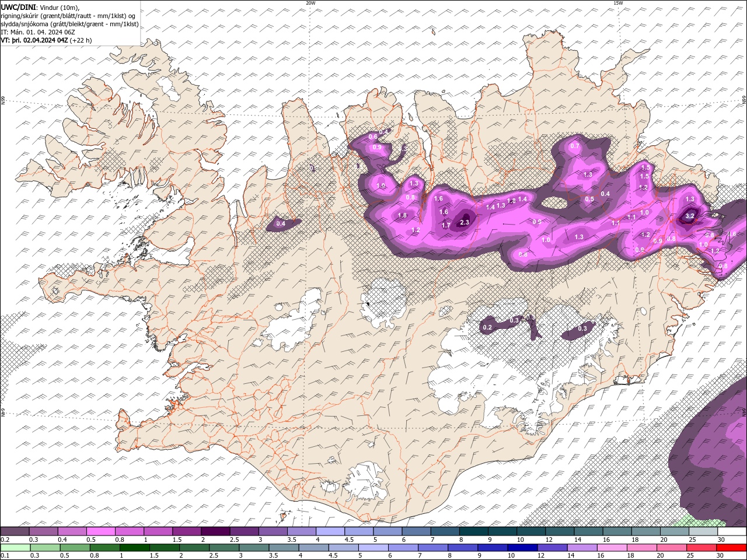
Task: Pick the 16 light pink swatch in lower legend
Action: tap(611, 547)
